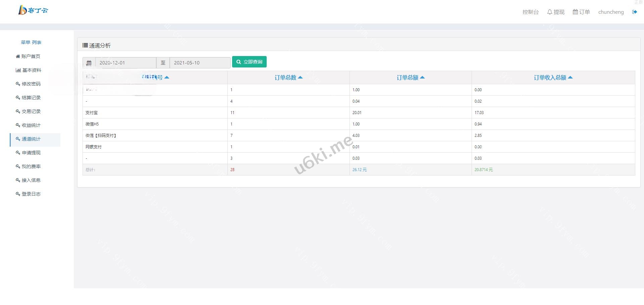Open 登录日志 in sidebar

[x=28, y=194]
